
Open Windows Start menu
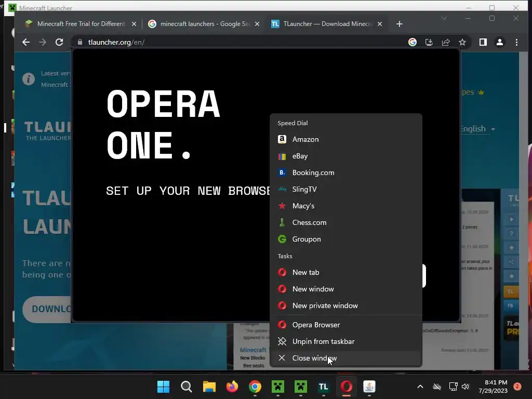coord(164,387)
